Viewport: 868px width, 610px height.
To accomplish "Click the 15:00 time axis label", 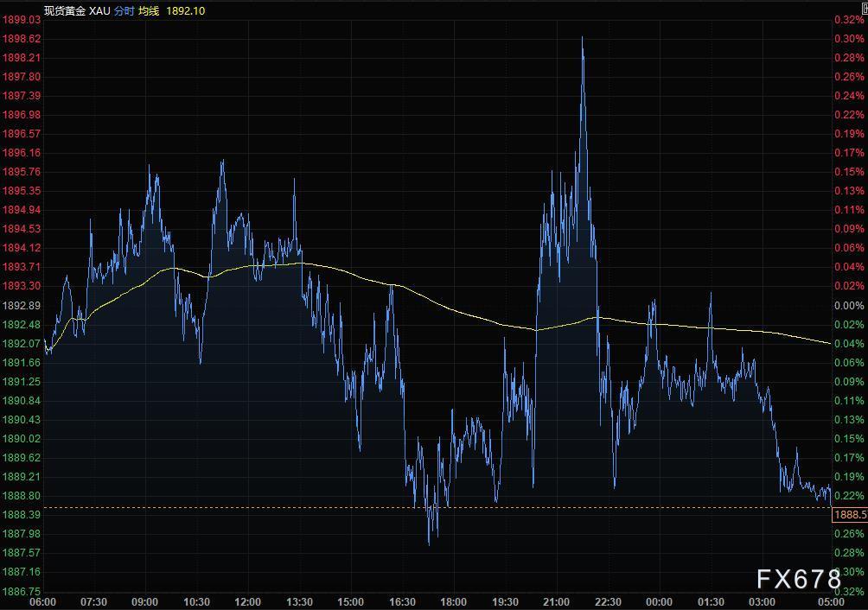I will click(x=350, y=602).
